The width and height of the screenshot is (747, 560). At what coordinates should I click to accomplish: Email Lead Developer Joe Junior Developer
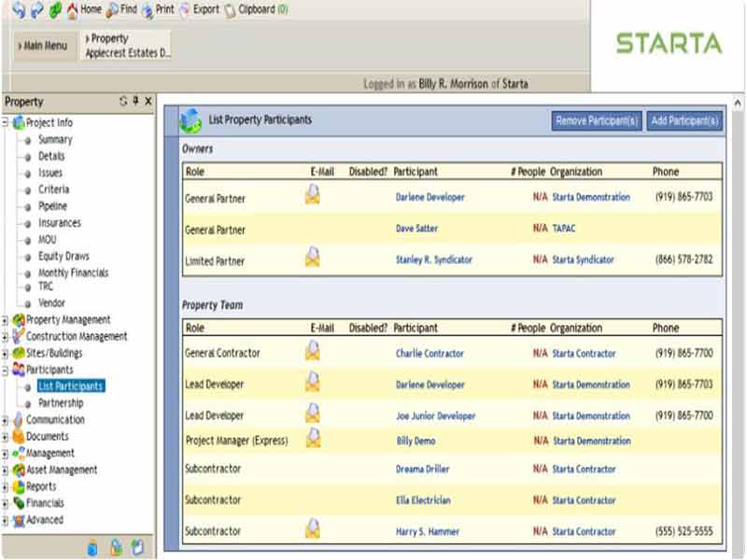point(313,413)
